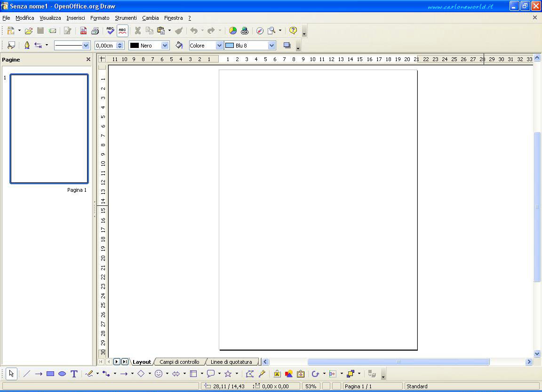
Task: Select the Ellipse tool
Action: (x=62, y=374)
